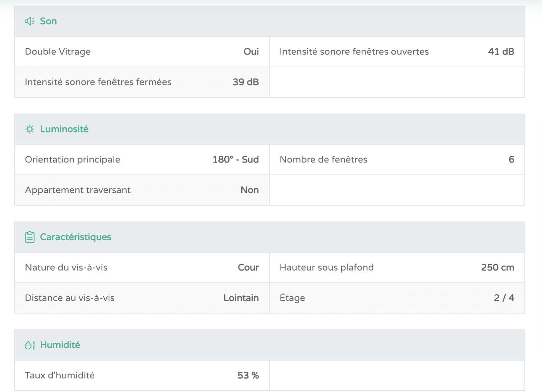Click the clipboard icon beside Caractéristiques
This screenshot has height=392, width=542.
pos(30,237)
